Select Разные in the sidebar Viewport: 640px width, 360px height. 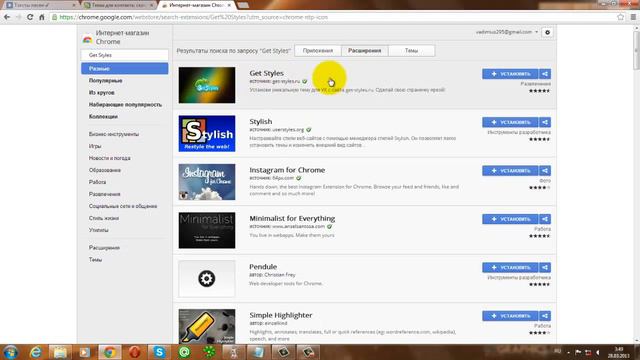[x=124, y=69]
